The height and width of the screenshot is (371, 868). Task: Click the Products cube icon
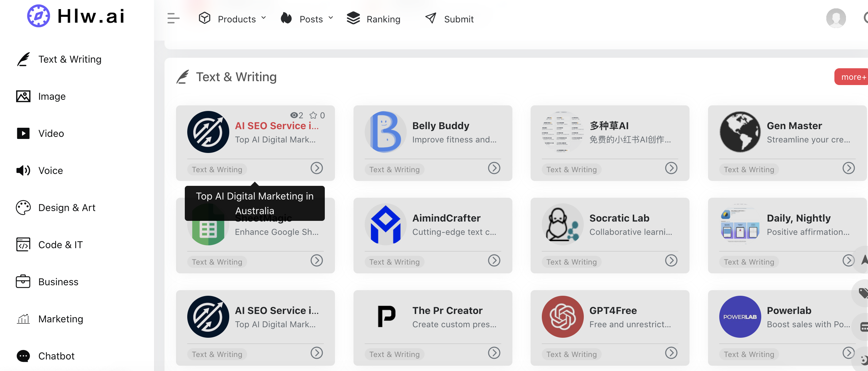coord(204,18)
